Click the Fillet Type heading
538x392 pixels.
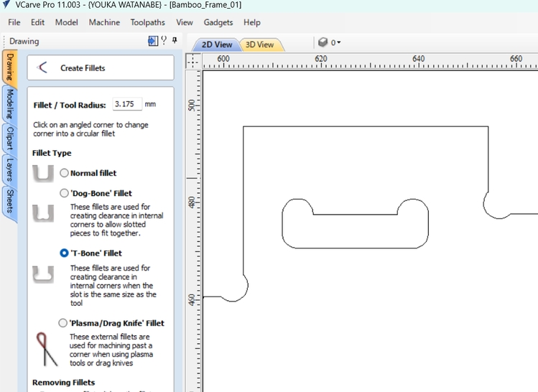52,153
